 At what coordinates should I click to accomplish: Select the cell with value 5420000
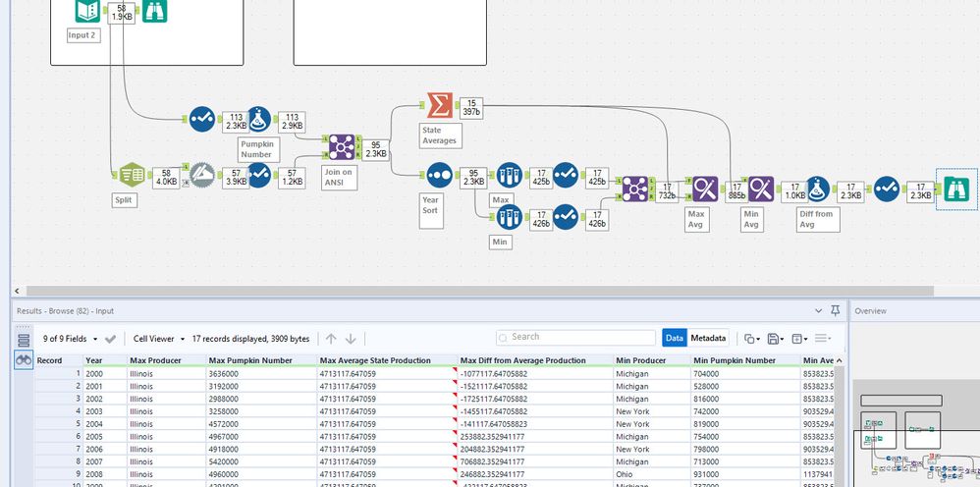(x=262, y=462)
